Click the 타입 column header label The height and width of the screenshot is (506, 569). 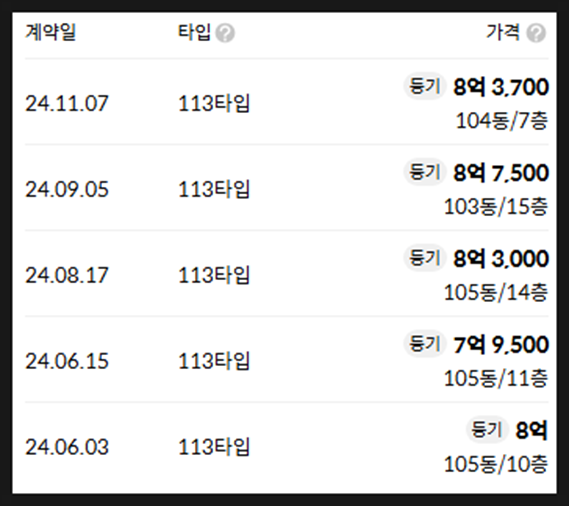(194, 32)
